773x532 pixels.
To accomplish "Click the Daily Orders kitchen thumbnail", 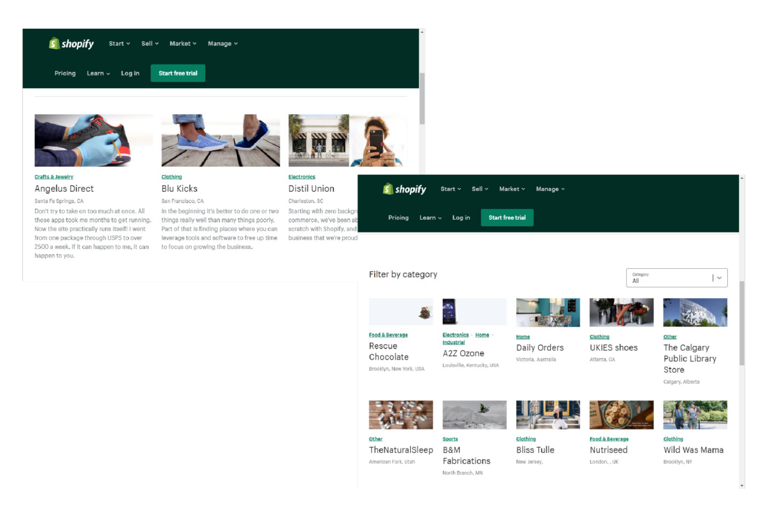I will tap(548, 312).
